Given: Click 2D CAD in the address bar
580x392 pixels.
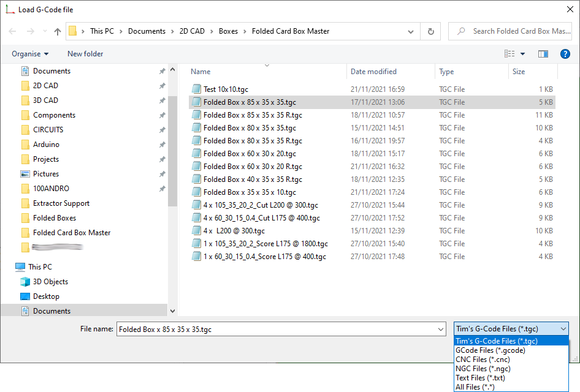Looking at the screenshot, I should pos(192,31).
